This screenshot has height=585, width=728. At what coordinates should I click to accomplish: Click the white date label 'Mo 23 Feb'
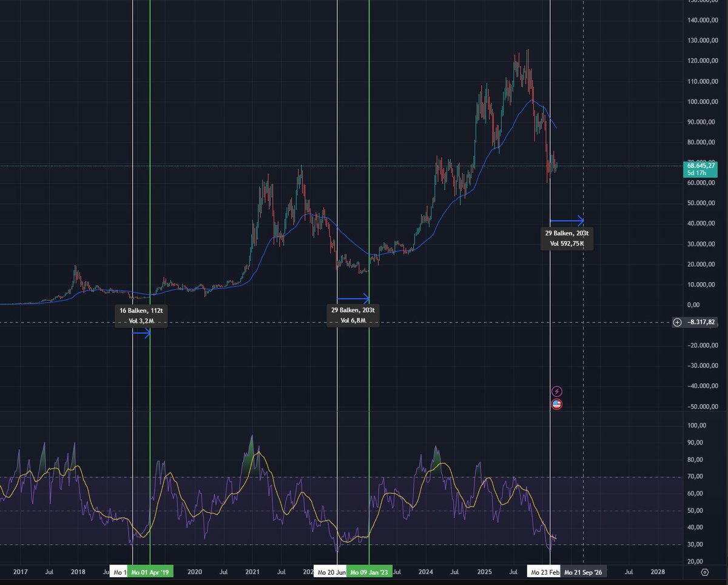[545, 572]
